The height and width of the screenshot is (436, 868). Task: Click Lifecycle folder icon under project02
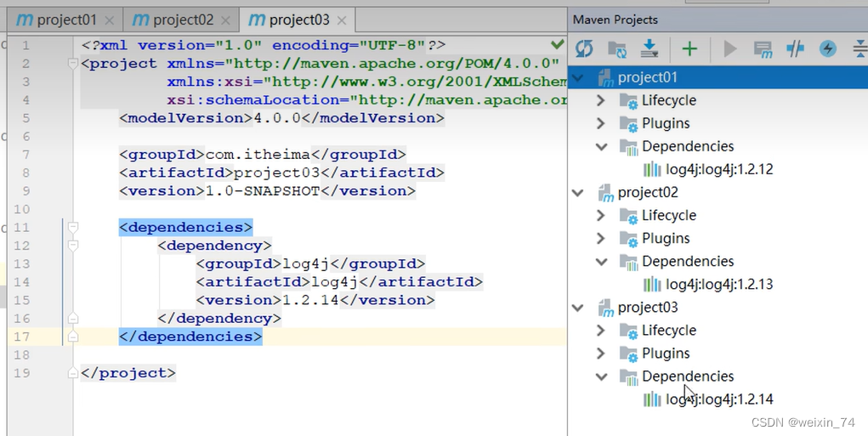pos(629,216)
